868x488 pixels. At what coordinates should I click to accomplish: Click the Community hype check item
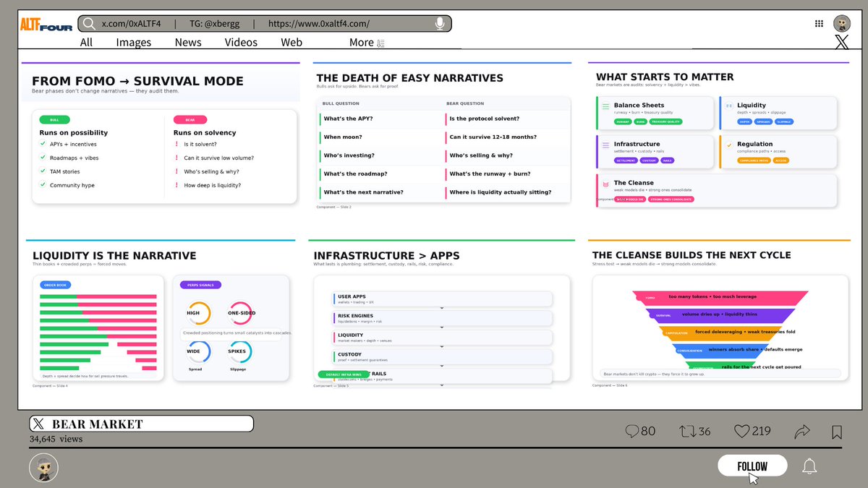pyautogui.click(x=67, y=185)
